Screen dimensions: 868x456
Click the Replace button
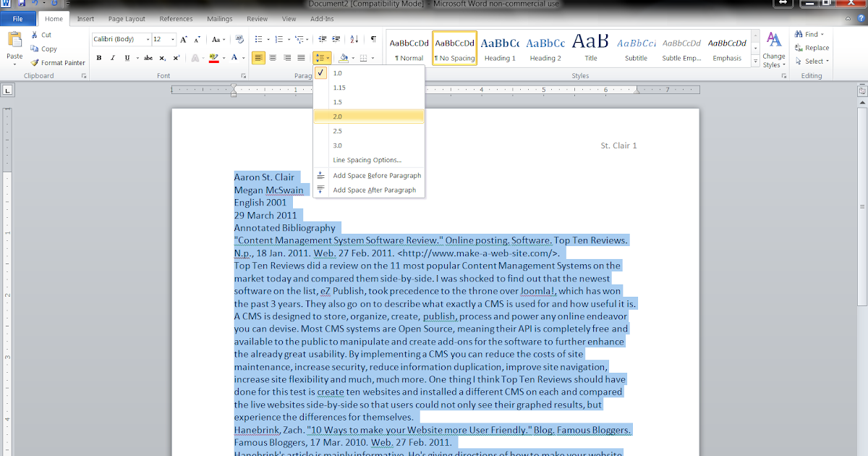click(x=812, y=48)
